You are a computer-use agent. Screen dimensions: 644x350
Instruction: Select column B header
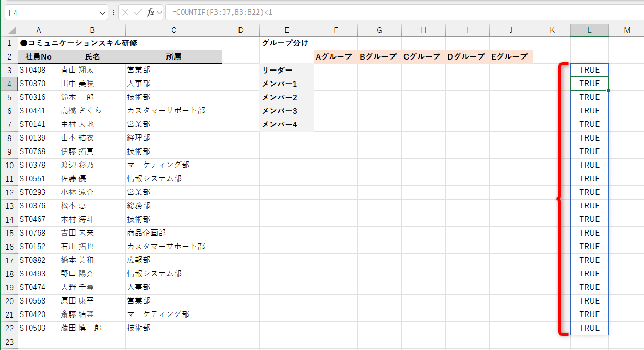tap(92, 30)
